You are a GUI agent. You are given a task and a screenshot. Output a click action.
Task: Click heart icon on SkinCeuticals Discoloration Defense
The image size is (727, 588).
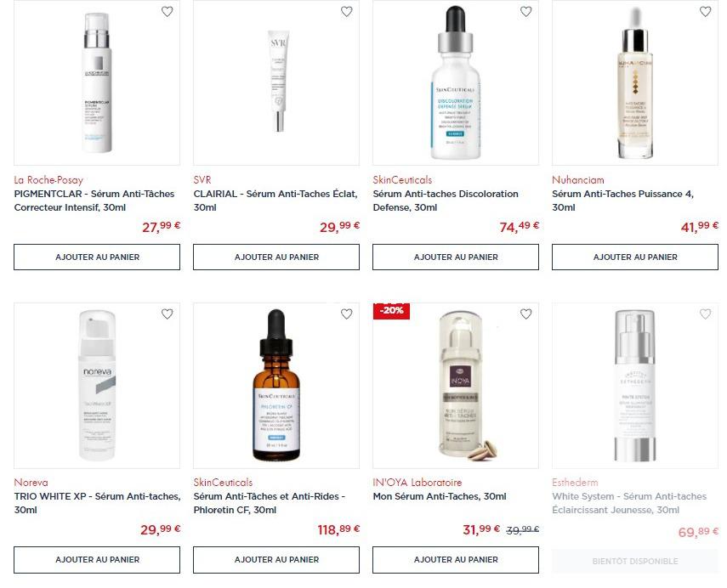point(525,12)
